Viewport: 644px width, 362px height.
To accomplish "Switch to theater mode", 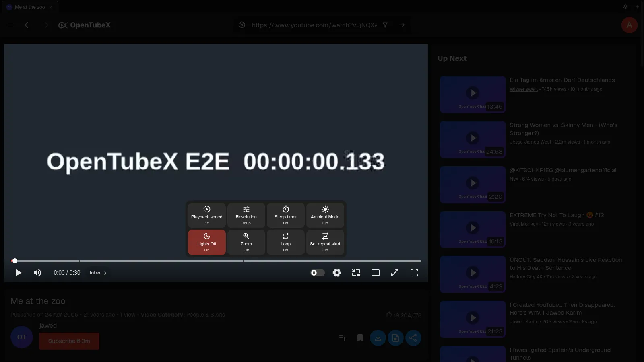I will pos(376,273).
